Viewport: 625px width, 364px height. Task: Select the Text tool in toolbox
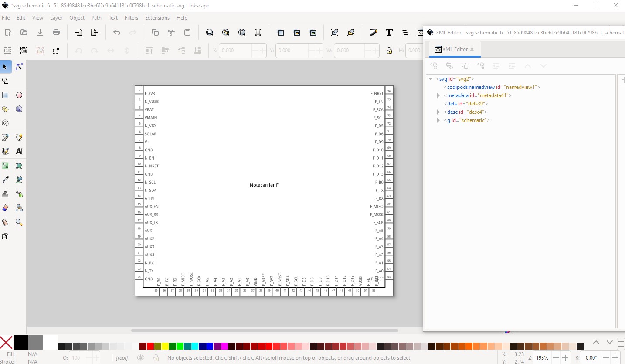(x=19, y=151)
